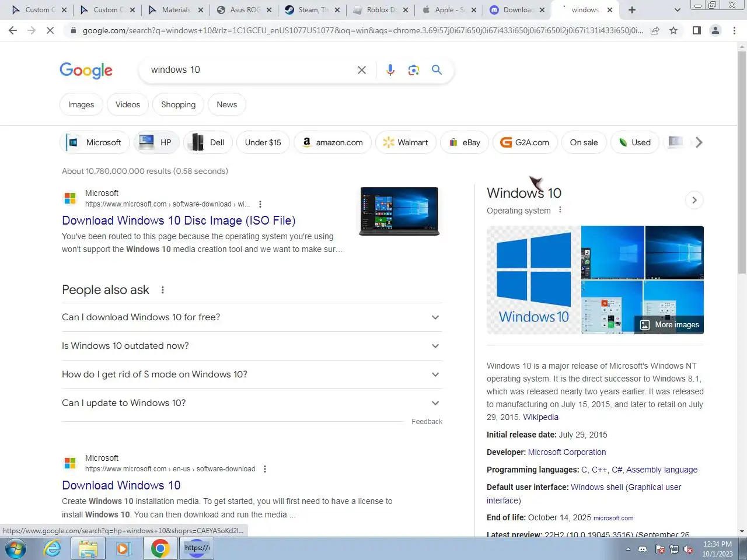This screenshot has width=747, height=560.
Task: Select the Walmart filter chip
Action: tap(406, 142)
